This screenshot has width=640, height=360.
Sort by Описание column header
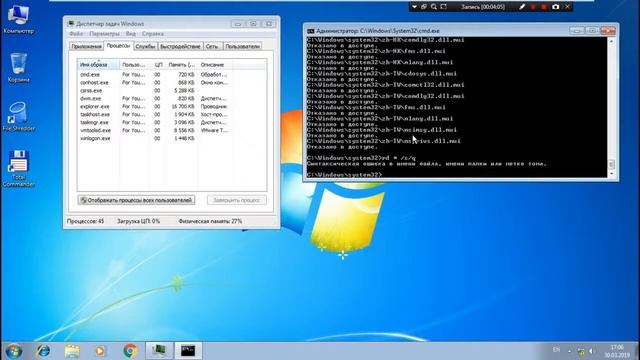216,64
